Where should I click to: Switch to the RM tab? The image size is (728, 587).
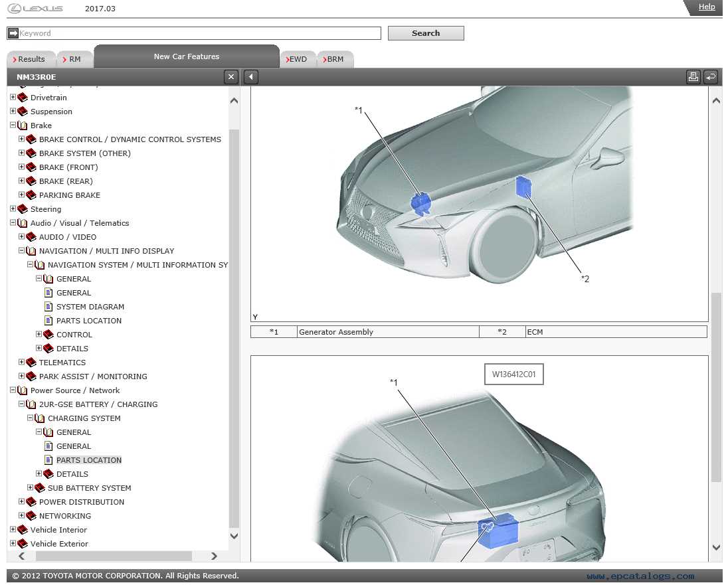74,59
